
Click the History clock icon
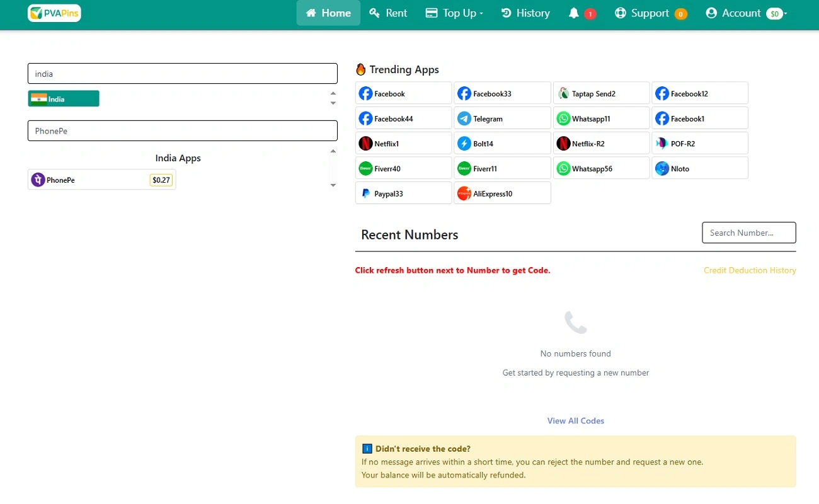coord(506,13)
